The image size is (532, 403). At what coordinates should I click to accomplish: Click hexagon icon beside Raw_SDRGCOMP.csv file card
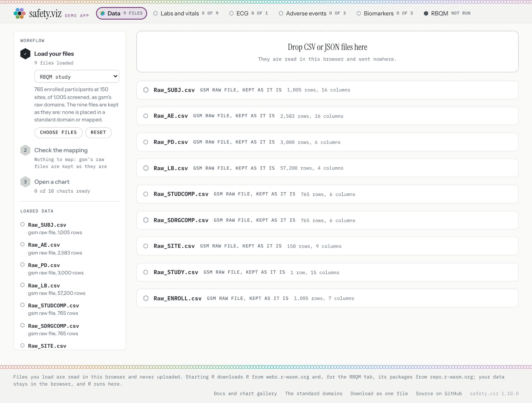point(146,220)
